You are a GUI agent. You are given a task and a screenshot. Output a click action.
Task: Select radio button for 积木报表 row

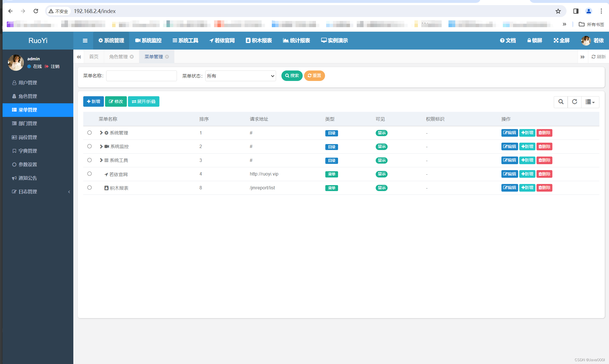[89, 187]
